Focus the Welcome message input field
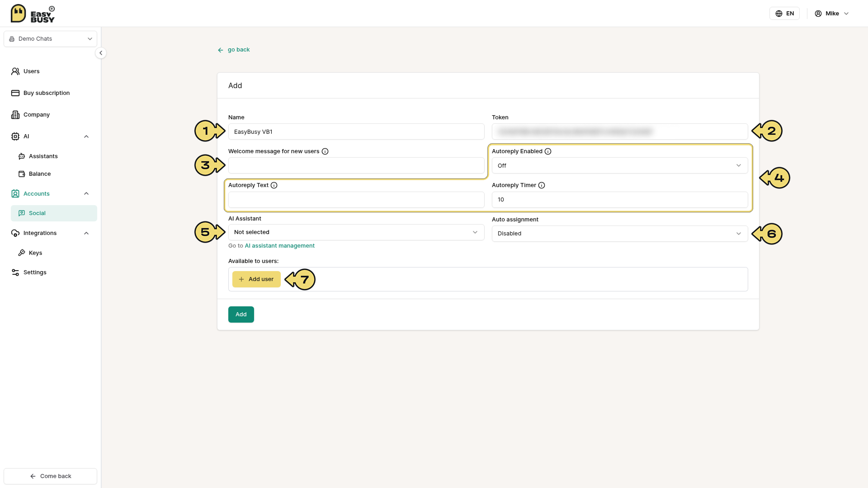The image size is (868, 488). [356, 166]
